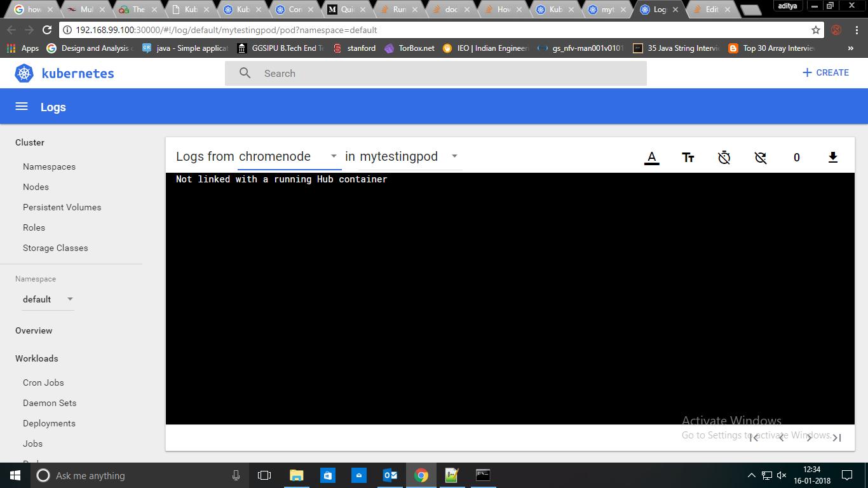The width and height of the screenshot is (868, 488).
Task: Go to newest logs page arrow
Action: coord(837,437)
